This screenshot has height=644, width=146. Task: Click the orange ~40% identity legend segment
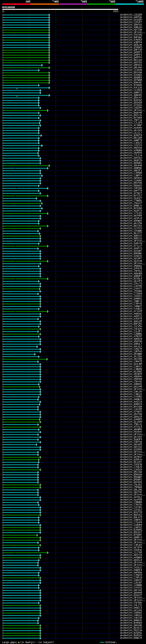[45, 4]
